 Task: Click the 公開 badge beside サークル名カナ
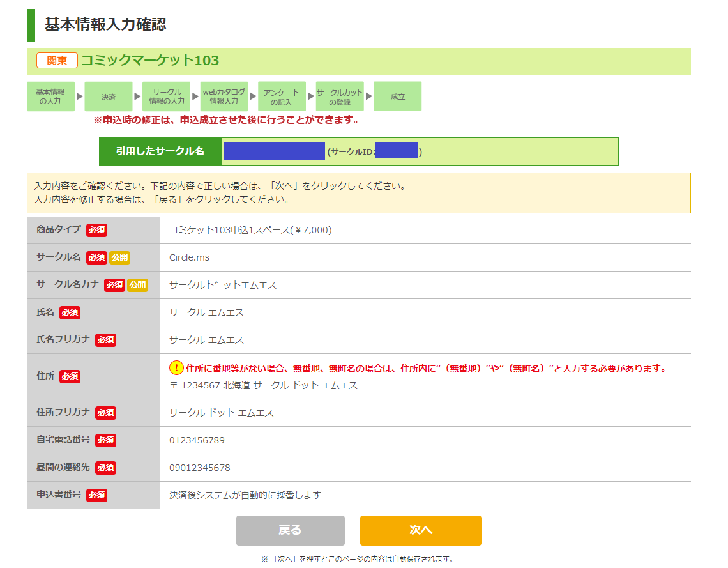(137, 285)
